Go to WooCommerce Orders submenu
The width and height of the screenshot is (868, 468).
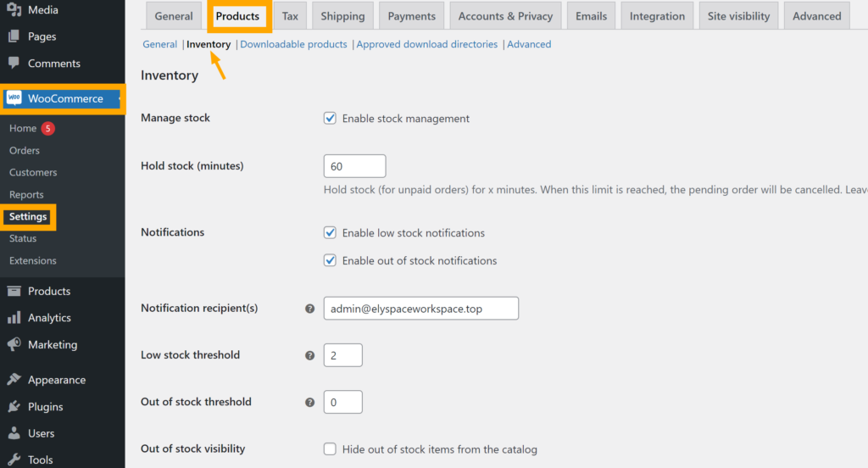coord(25,150)
